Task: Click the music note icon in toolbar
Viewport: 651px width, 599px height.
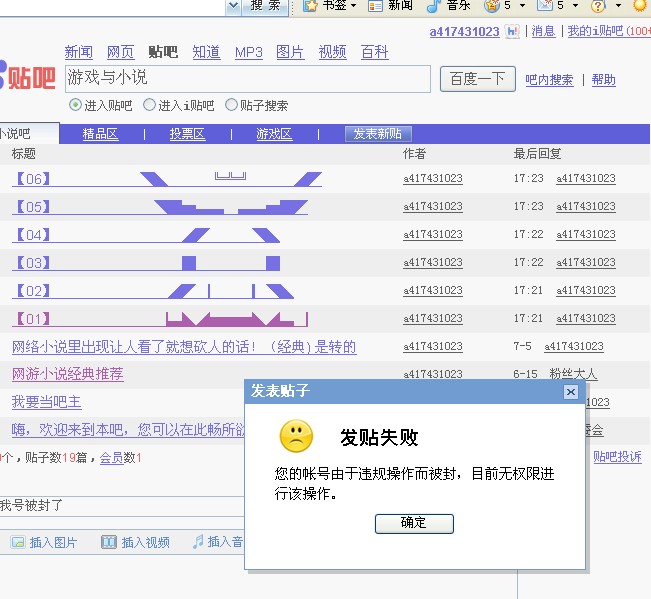Action: [x=433, y=5]
